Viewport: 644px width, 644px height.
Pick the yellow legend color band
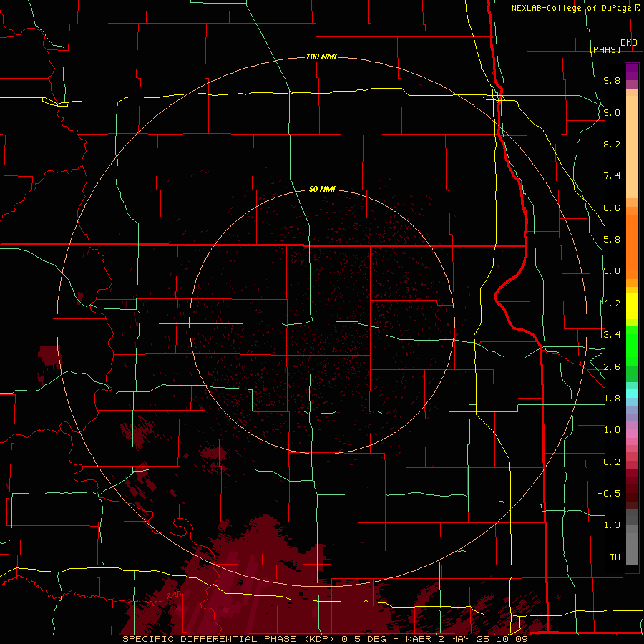[632, 306]
